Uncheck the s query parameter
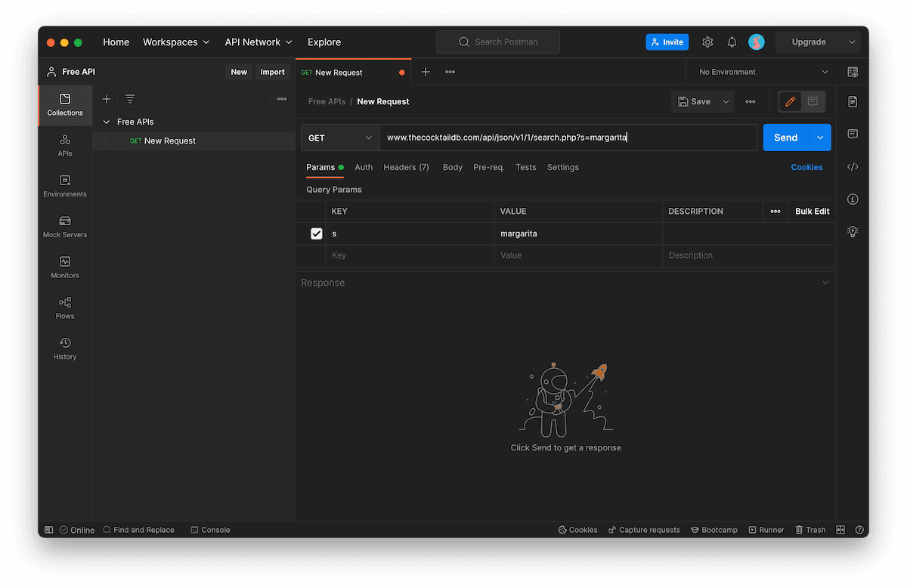The width and height of the screenshot is (907, 588). tap(317, 234)
